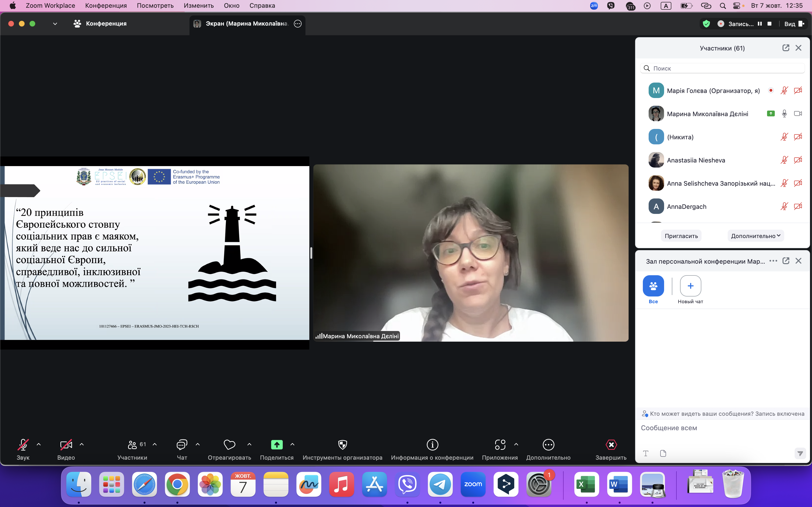Open the Посмотреть menu
This screenshot has height=507, width=812.
click(155, 6)
